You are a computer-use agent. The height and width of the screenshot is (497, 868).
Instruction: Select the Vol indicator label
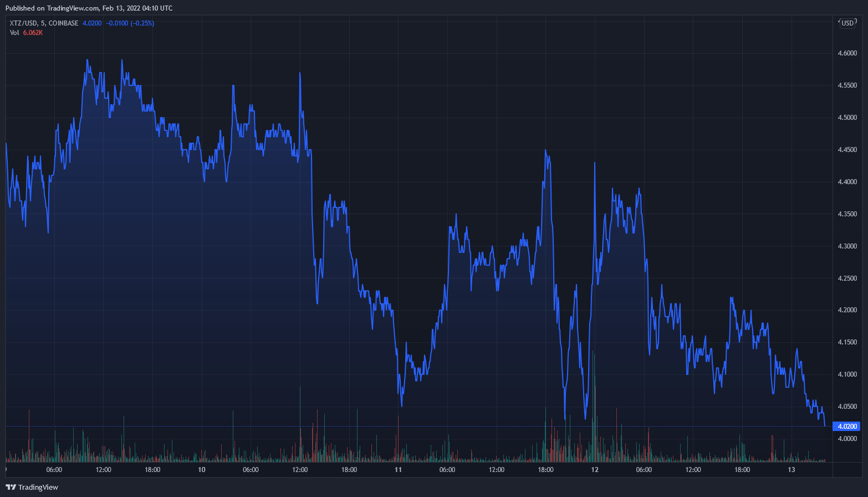coord(14,33)
